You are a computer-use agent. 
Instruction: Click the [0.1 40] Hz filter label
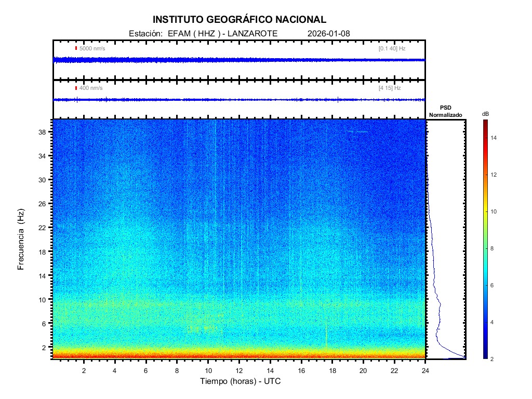pyautogui.click(x=392, y=48)
